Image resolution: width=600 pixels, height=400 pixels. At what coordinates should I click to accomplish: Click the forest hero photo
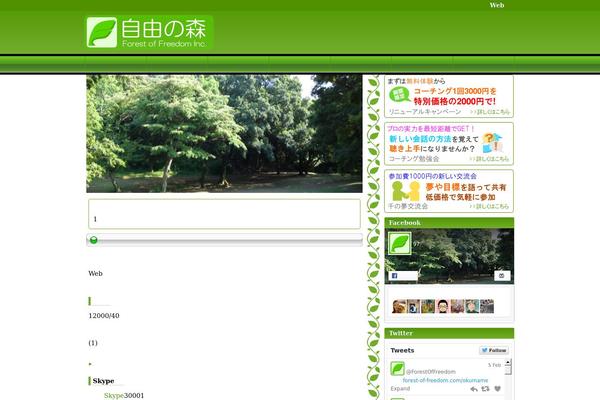click(x=224, y=134)
